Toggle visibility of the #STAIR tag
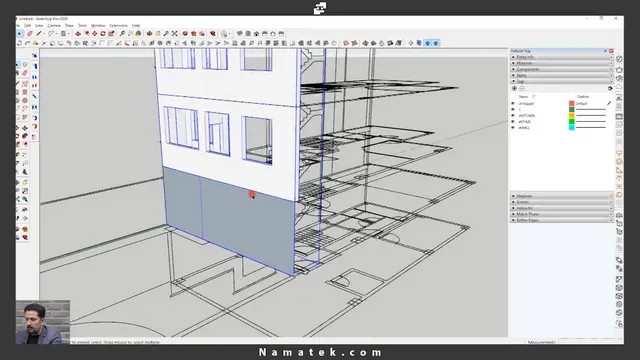This screenshot has height=360, width=640. click(513, 122)
